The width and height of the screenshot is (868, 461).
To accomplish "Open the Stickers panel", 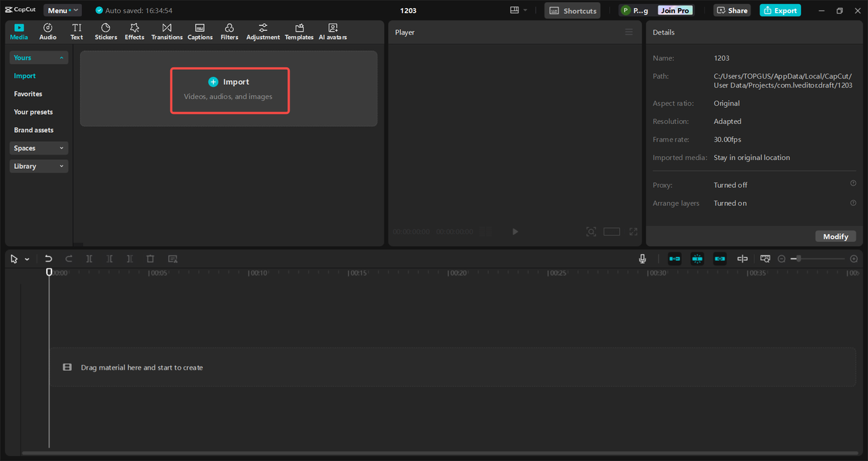I will pos(106,31).
